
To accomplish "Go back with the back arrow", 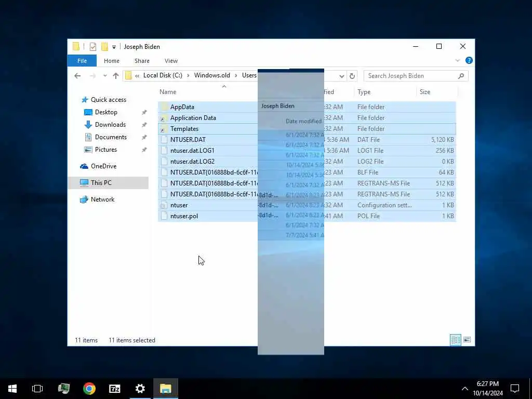I will point(77,76).
